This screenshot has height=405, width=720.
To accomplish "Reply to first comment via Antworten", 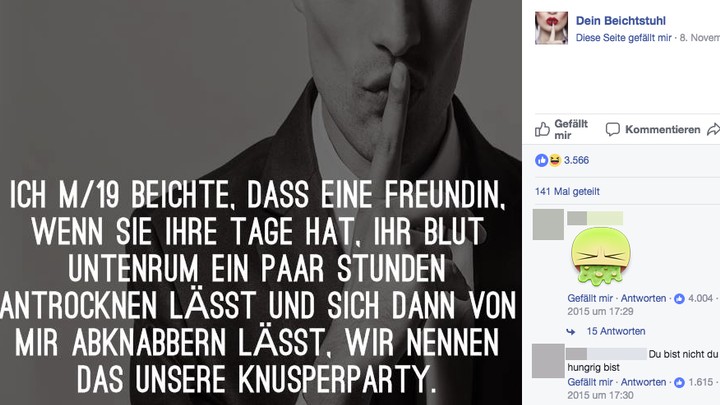I will click(x=643, y=298).
